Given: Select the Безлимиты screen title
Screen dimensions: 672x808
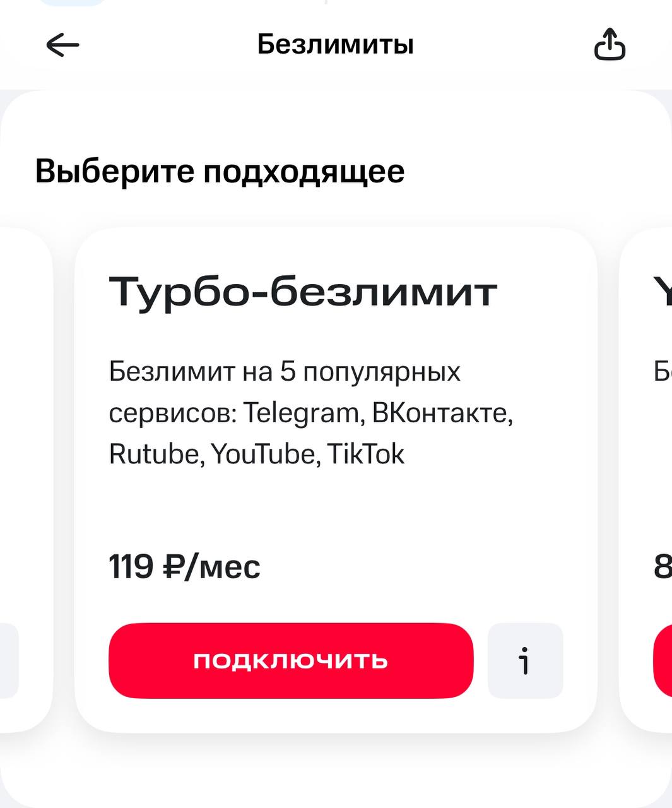Looking at the screenshot, I should 335,44.
